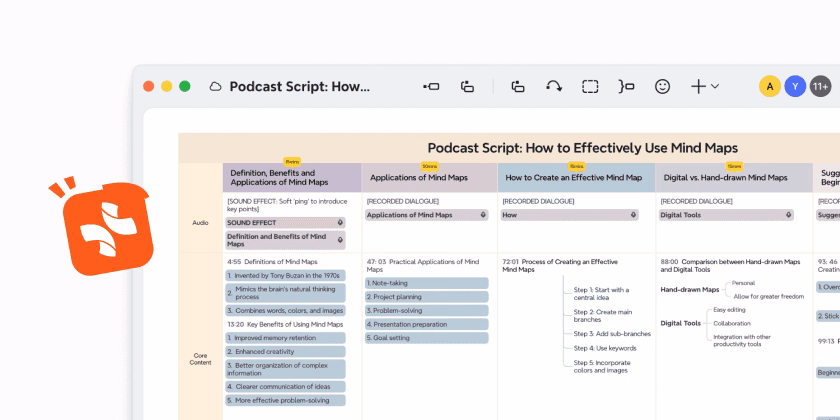
Task: Click the audio icon on SOUND EFFECT
Action: 341,222
